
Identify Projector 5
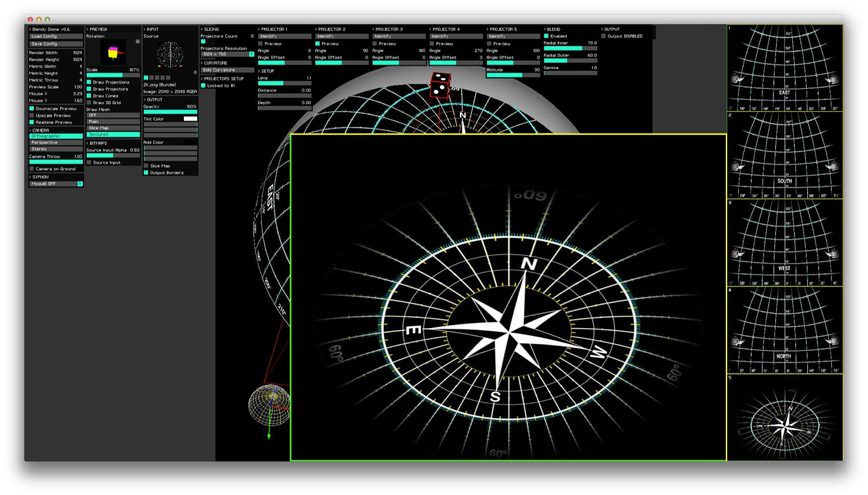click(x=513, y=36)
